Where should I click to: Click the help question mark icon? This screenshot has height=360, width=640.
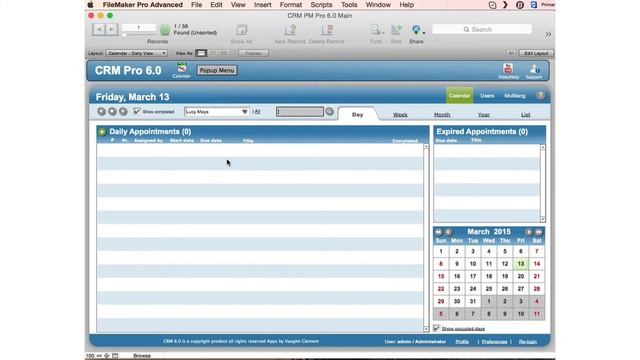tap(540, 96)
